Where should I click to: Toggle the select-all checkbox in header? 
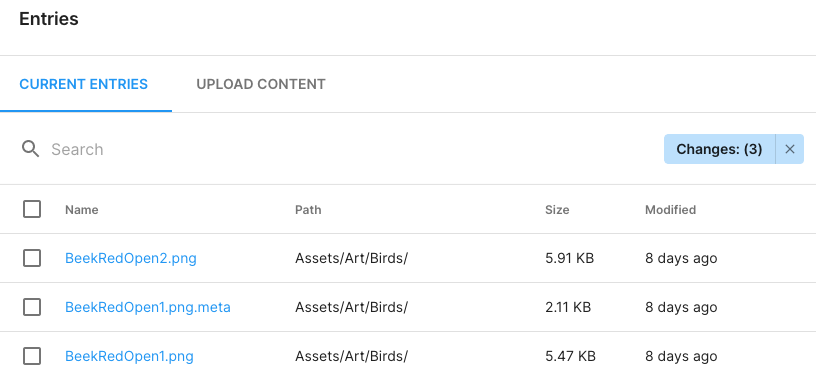click(x=32, y=210)
